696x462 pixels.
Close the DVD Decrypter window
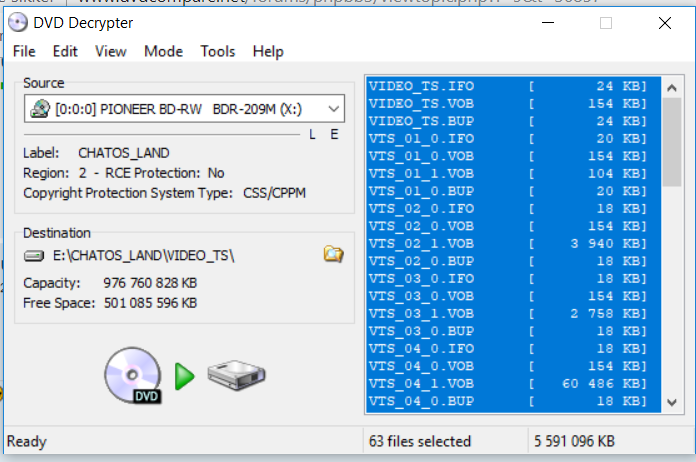coord(665,23)
